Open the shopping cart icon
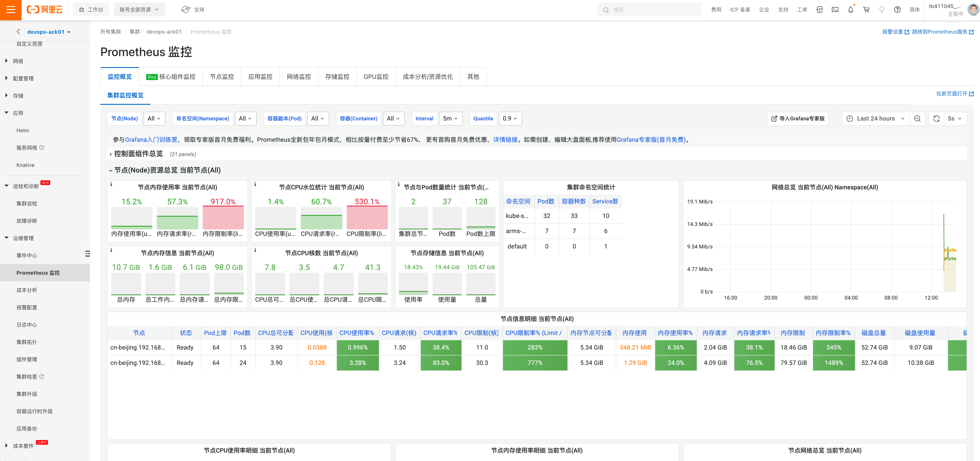This screenshot has height=461, width=980. (866, 10)
